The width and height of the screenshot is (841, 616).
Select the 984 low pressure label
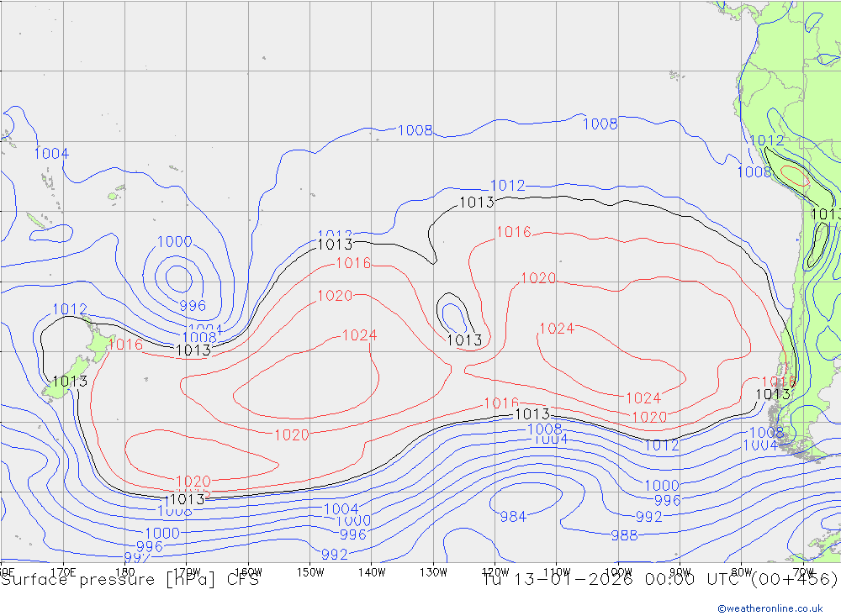tap(513, 516)
